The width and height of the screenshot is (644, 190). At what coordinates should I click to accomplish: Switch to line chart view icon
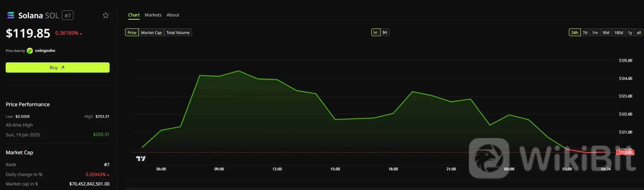pos(376,32)
